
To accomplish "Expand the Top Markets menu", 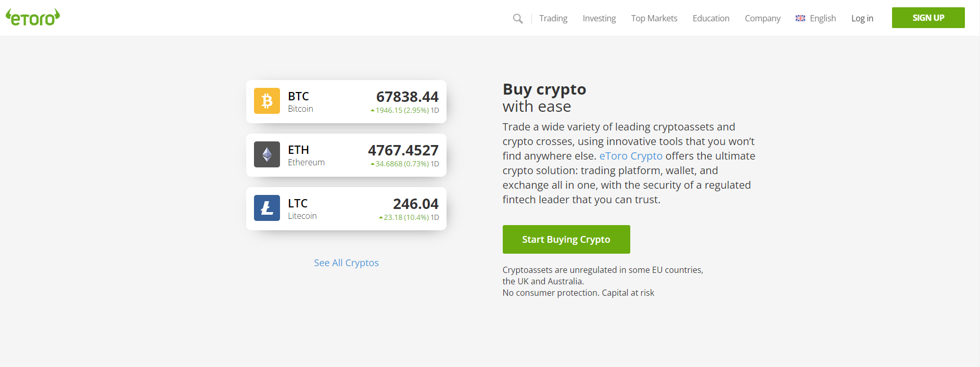I will tap(654, 18).
